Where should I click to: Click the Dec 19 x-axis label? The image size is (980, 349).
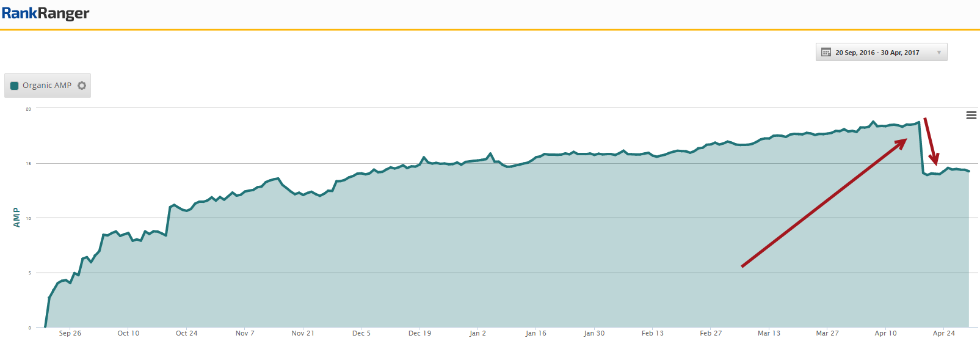point(419,333)
